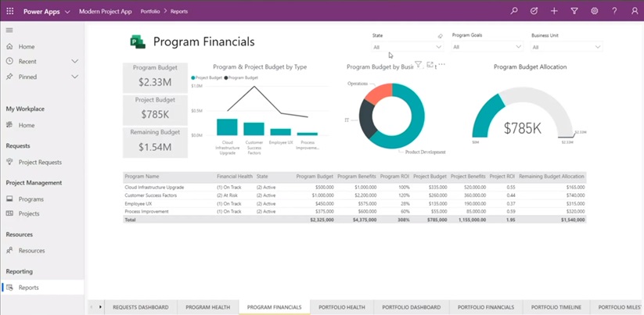Open the settings gear icon
The height and width of the screenshot is (315, 644).
click(594, 11)
